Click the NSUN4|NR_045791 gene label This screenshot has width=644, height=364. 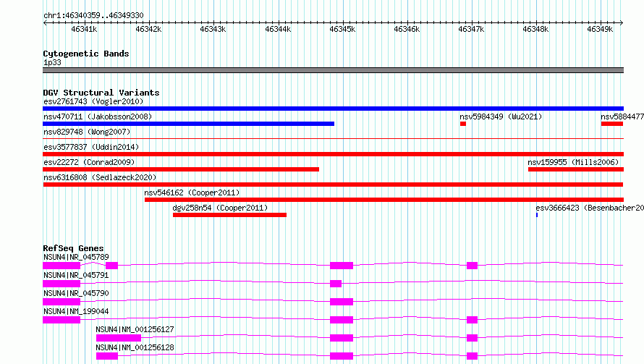click(76, 275)
